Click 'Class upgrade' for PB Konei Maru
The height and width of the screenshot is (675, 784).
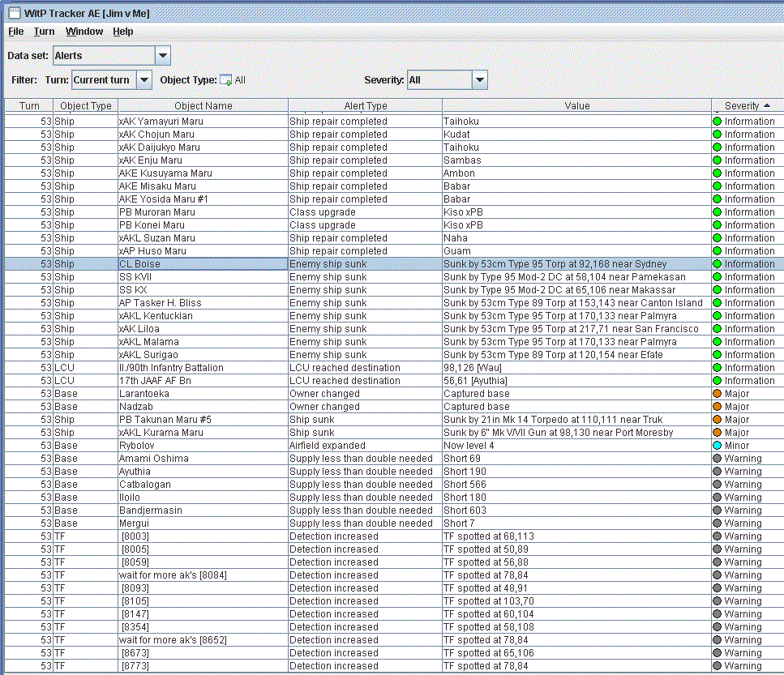click(x=366, y=224)
